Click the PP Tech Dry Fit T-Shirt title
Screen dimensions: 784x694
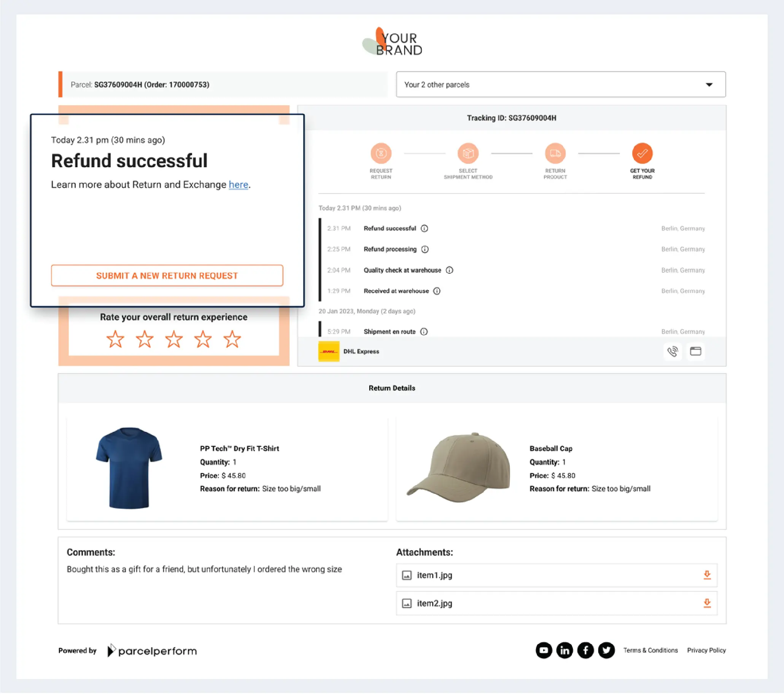pyautogui.click(x=239, y=449)
